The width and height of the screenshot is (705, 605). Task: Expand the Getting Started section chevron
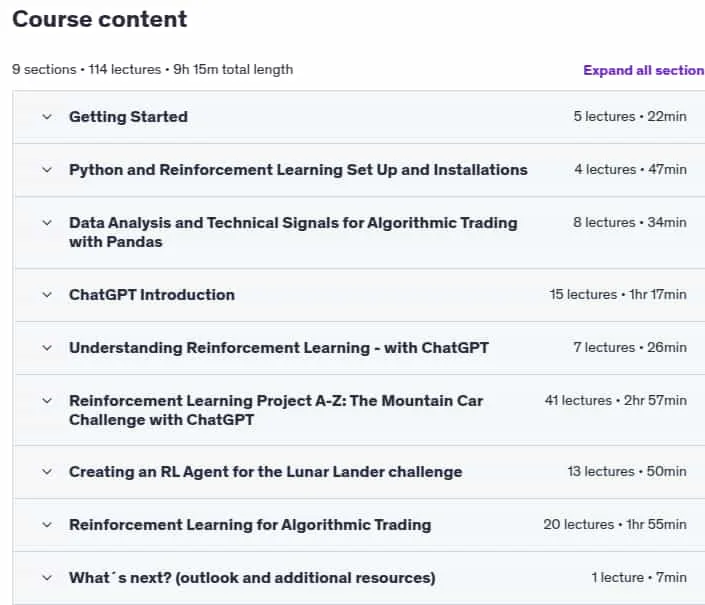pyautogui.click(x=47, y=117)
